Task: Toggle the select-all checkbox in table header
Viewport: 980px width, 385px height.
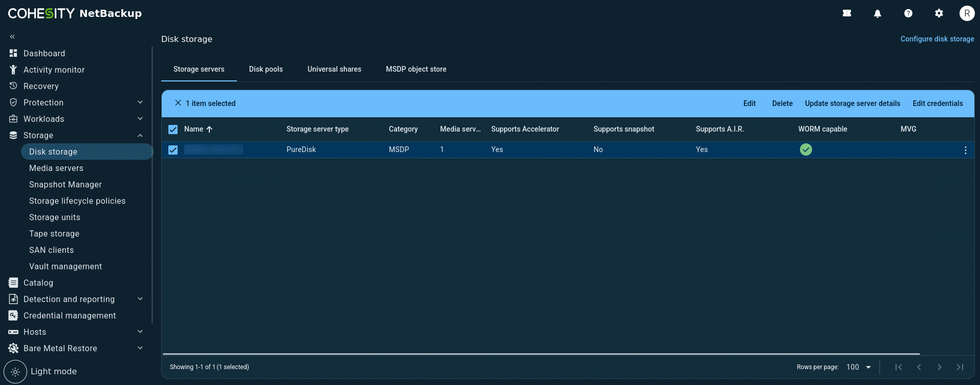Action: (x=173, y=130)
